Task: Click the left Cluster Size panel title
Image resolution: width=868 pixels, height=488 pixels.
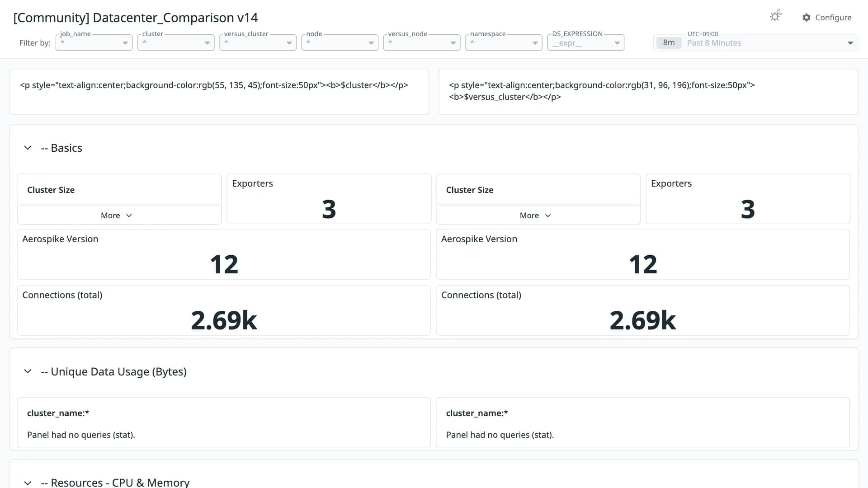Action: point(51,190)
